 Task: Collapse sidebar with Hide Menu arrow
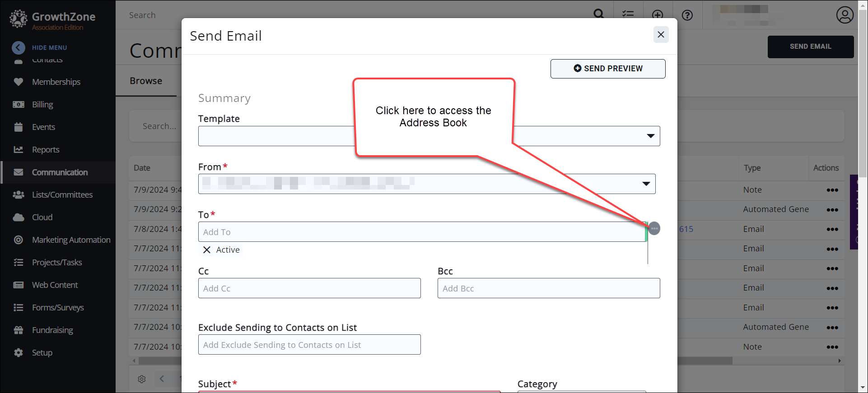click(x=19, y=47)
